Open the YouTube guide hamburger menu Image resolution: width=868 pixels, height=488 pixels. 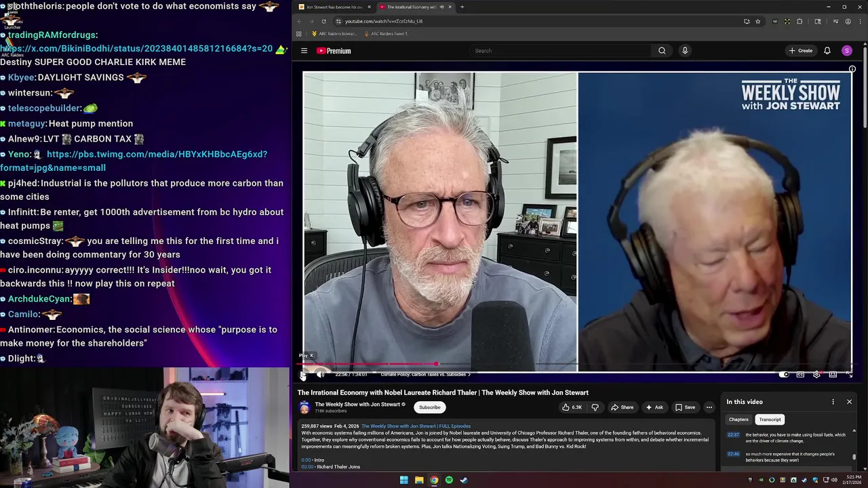click(x=304, y=51)
